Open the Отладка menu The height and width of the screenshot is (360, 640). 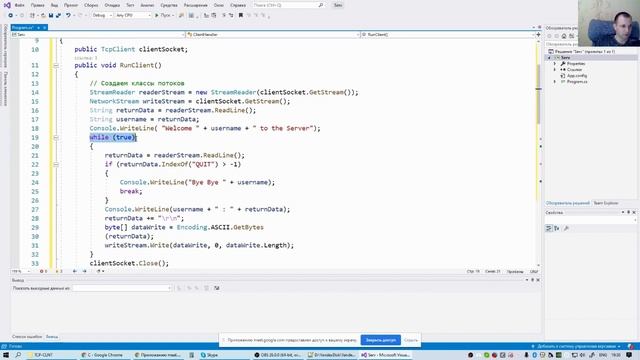112,5
